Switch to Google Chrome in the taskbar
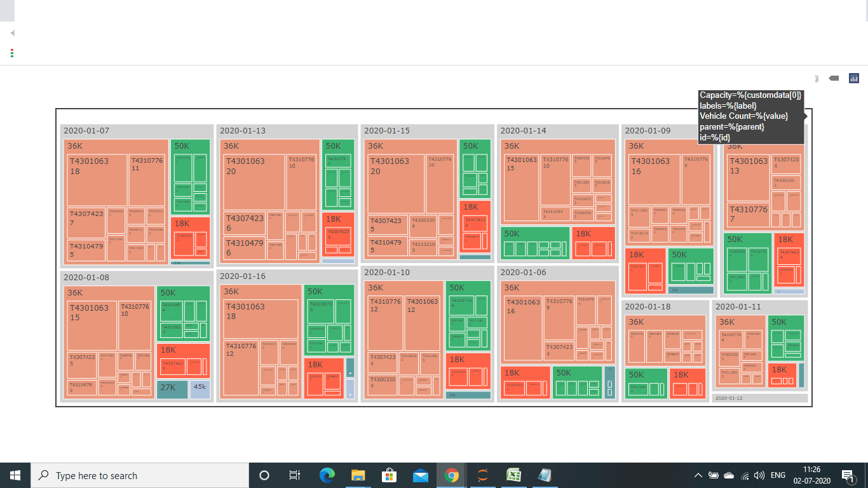The image size is (868, 488). 452,475
